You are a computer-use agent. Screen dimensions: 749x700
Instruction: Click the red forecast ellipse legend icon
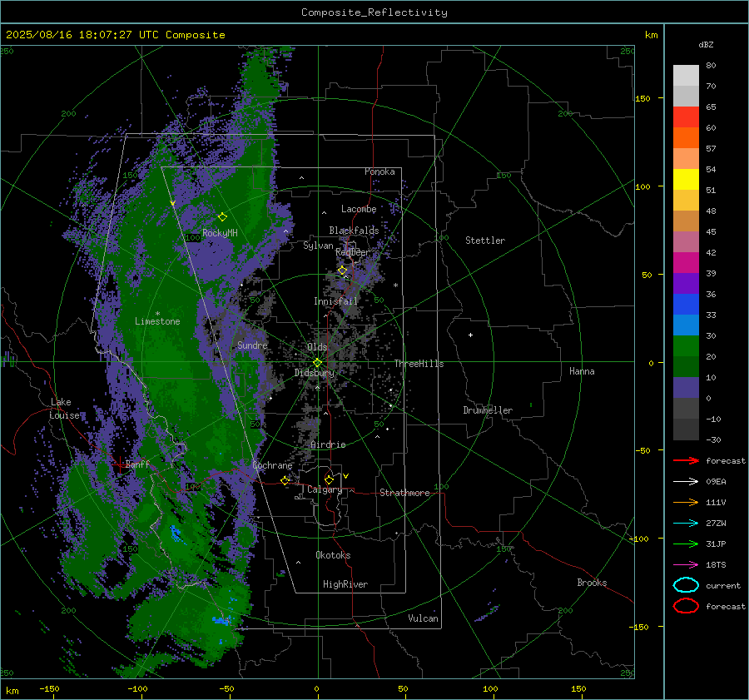coord(686,606)
